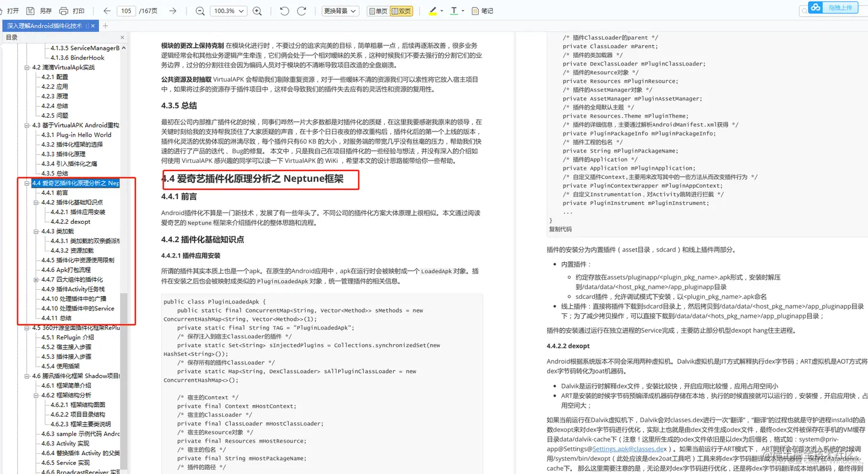Go to the previous page arrow

[x=107, y=11]
